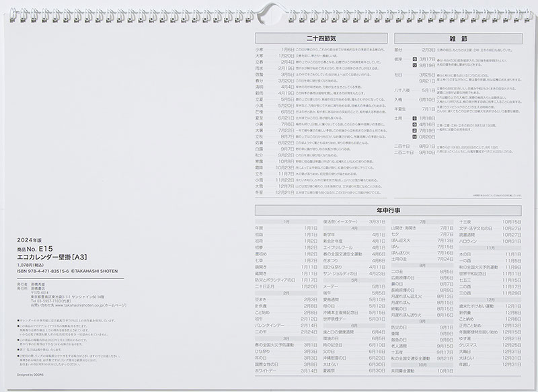Click the 春 icon beside 4月16日 under 土用
This screenshot has height=392, width=538.
point(415,124)
